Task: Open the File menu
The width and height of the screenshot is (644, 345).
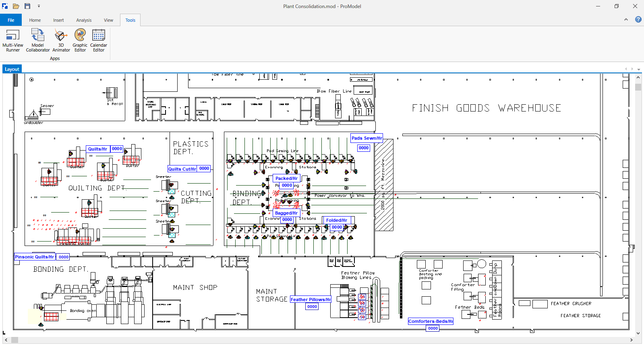Action: [11, 20]
